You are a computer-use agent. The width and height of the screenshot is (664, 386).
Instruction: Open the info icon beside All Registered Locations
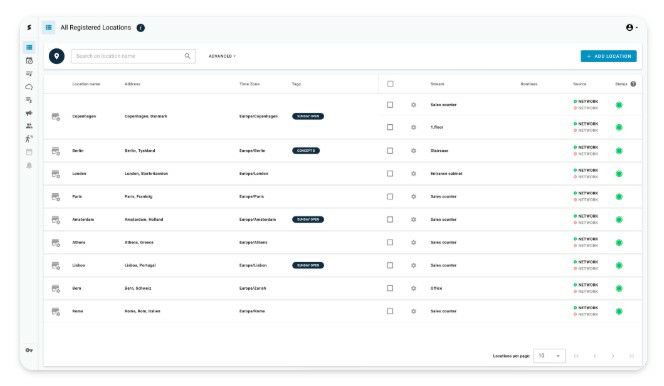(x=141, y=28)
